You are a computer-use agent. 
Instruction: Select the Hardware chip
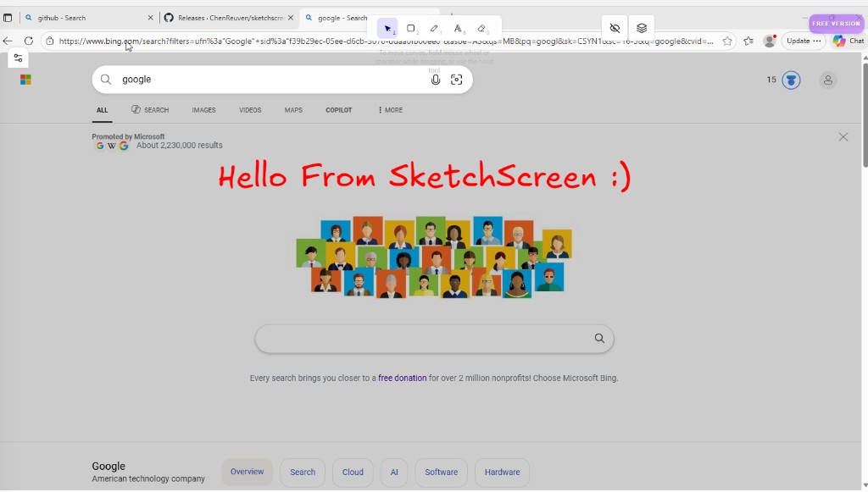pyautogui.click(x=502, y=472)
